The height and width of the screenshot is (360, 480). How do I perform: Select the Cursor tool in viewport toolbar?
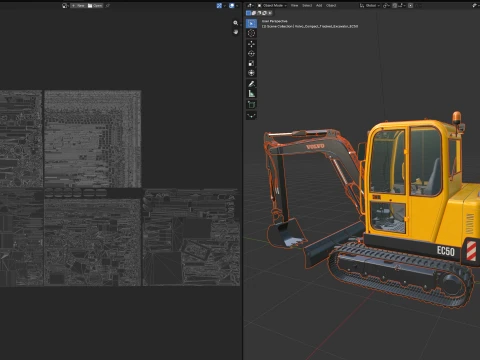click(251, 33)
